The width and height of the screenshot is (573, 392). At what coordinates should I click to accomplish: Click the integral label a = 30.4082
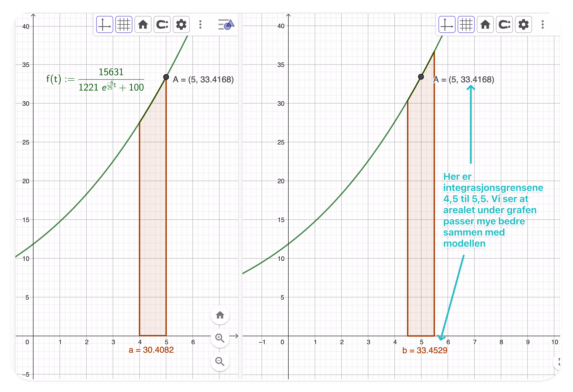[x=151, y=350]
